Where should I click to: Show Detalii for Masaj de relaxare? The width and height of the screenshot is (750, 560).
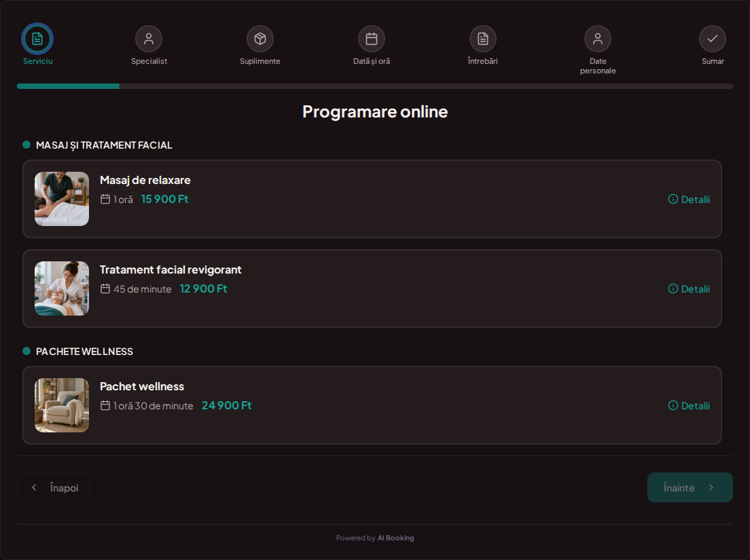pyautogui.click(x=689, y=200)
